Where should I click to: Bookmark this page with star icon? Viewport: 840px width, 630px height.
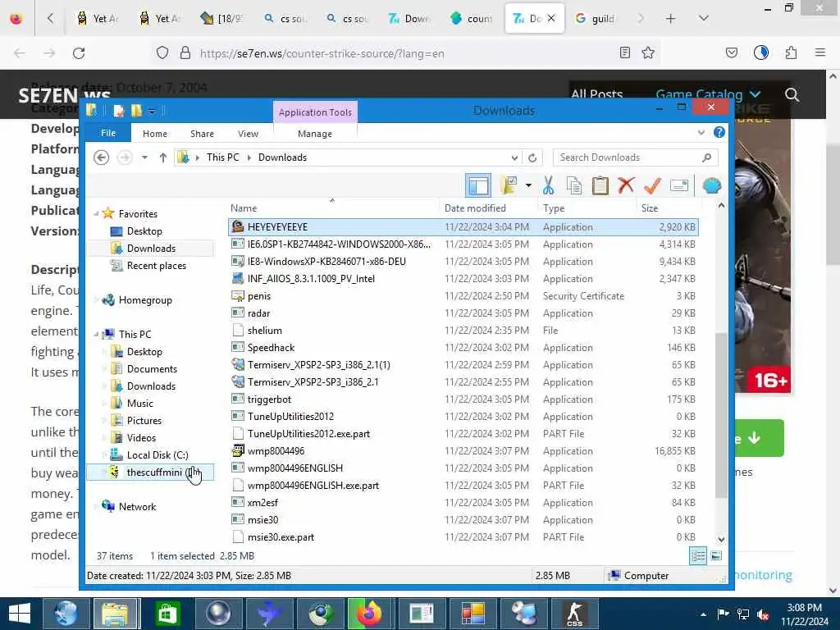pyautogui.click(x=648, y=52)
